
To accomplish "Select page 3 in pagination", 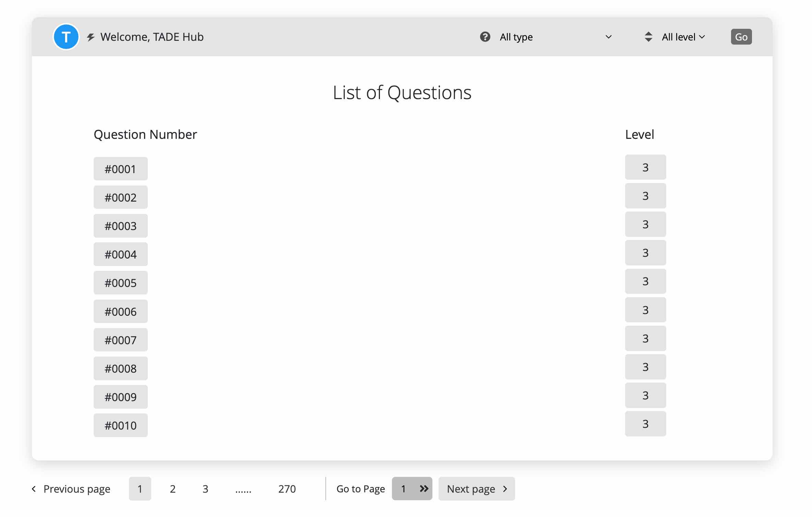I will (205, 489).
